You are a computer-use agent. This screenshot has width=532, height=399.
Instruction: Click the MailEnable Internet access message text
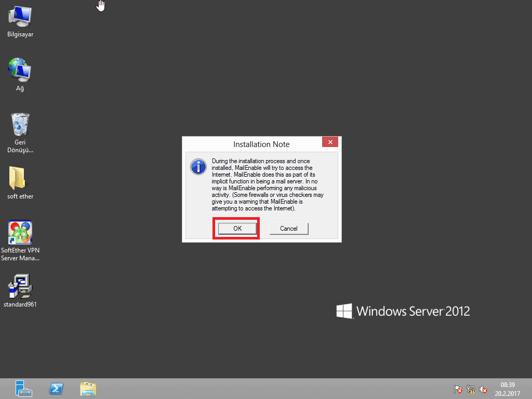(268, 184)
